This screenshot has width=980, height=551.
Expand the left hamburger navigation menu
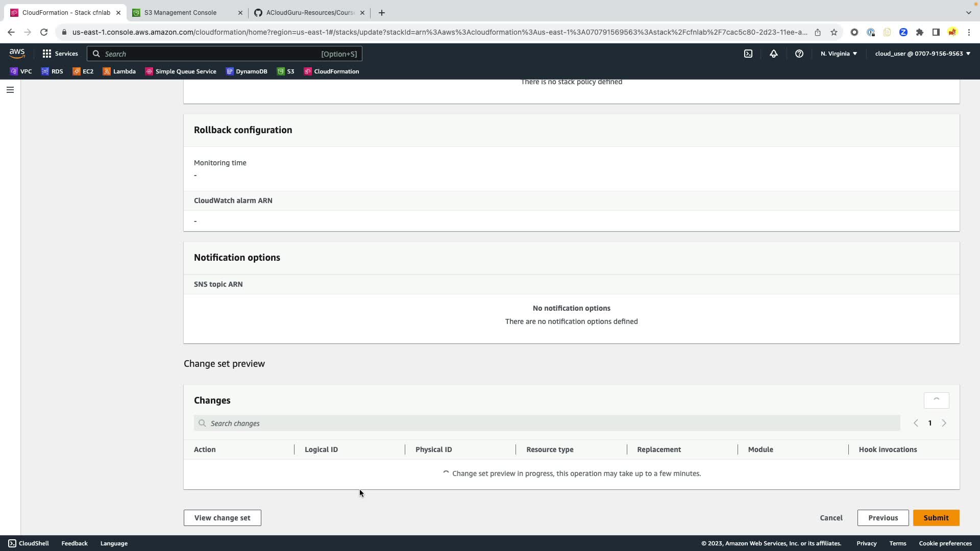click(10, 90)
